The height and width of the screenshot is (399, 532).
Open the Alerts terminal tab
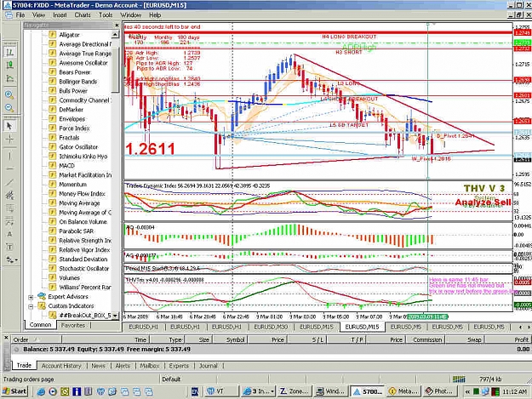[x=123, y=366]
